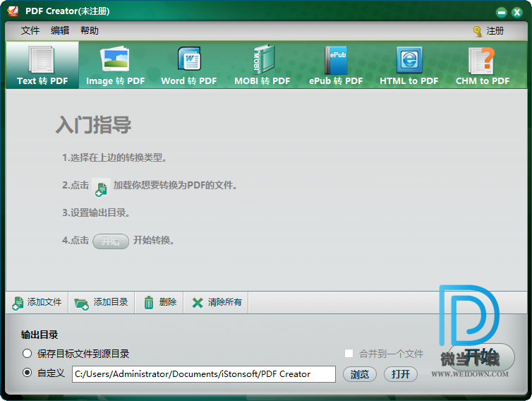This screenshot has width=532, height=401.
Task: Open the 编辑 menu
Action: 60,30
